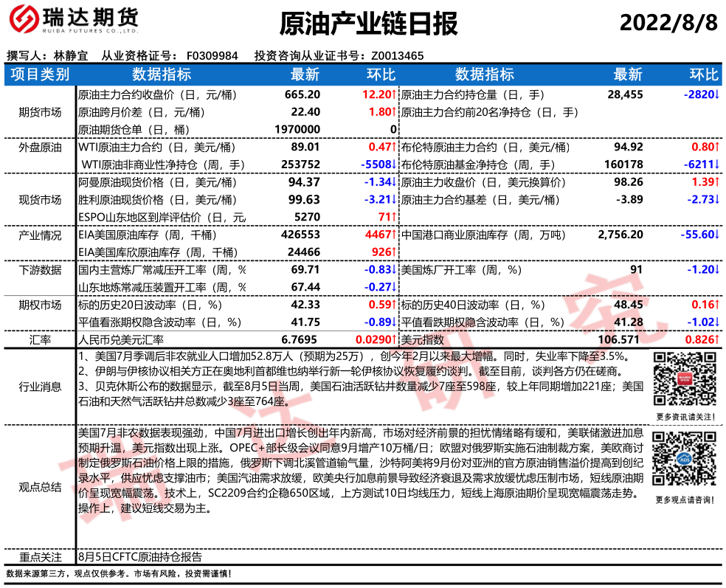
Task: Click the red up arrow beside 12.20
Action: point(395,95)
